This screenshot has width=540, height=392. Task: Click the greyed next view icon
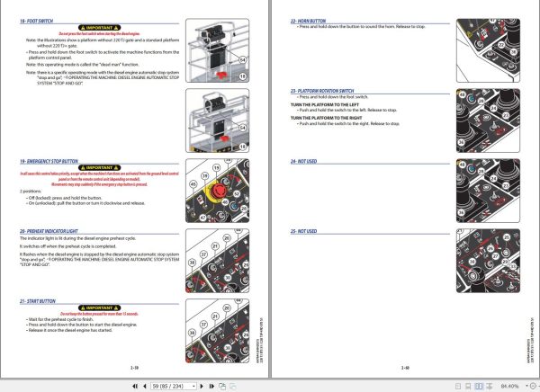pyautogui.click(x=233, y=386)
